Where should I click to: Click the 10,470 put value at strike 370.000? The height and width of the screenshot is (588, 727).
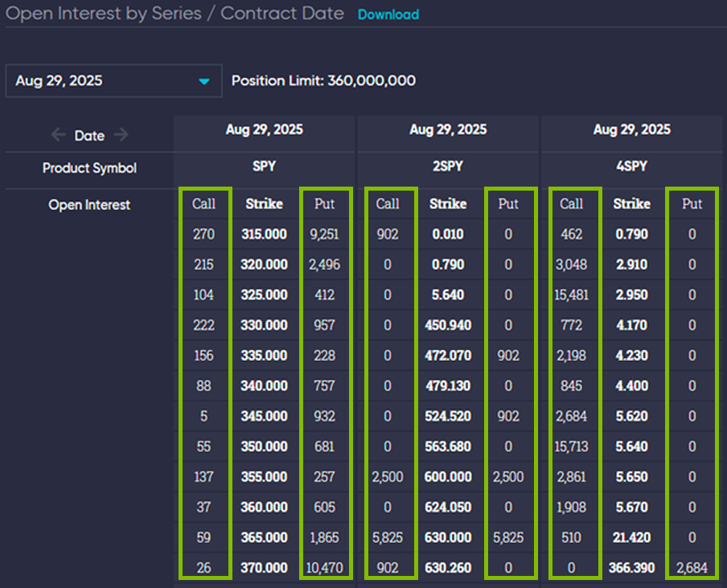pos(325,567)
